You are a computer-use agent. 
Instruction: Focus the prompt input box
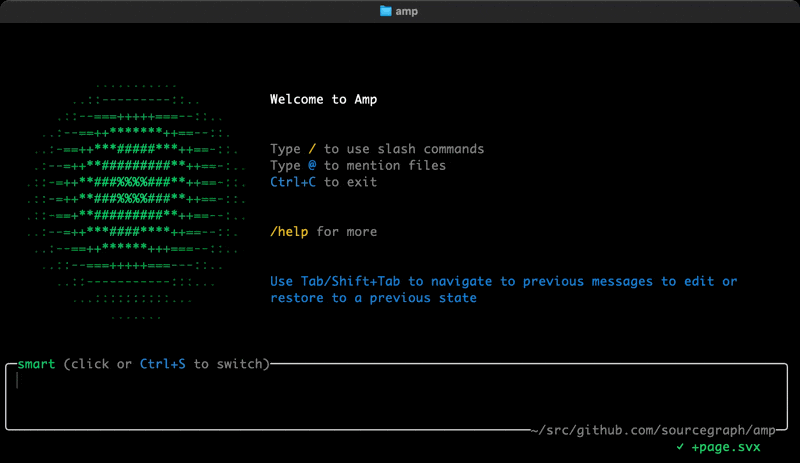tap(396, 399)
